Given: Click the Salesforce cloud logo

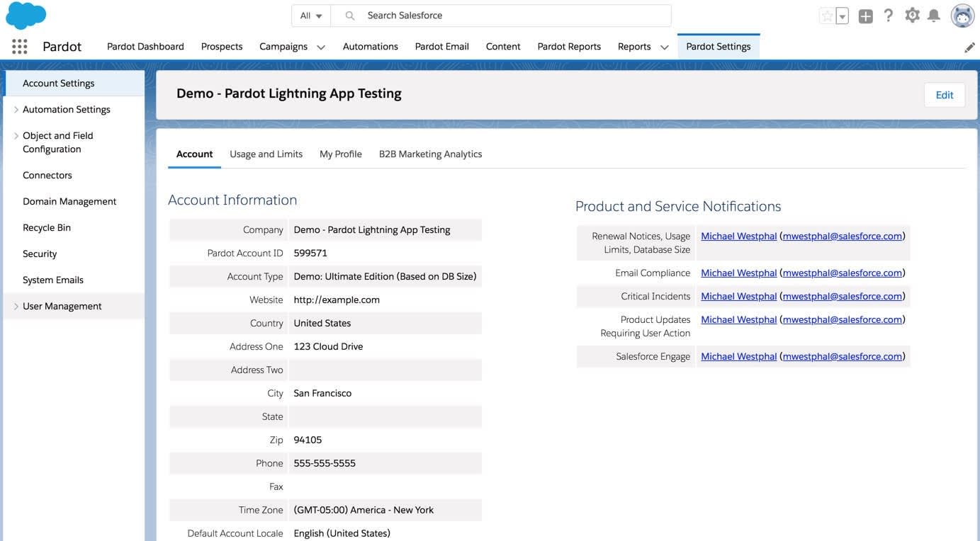Looking at the screenshot, I should coord(26,15).
